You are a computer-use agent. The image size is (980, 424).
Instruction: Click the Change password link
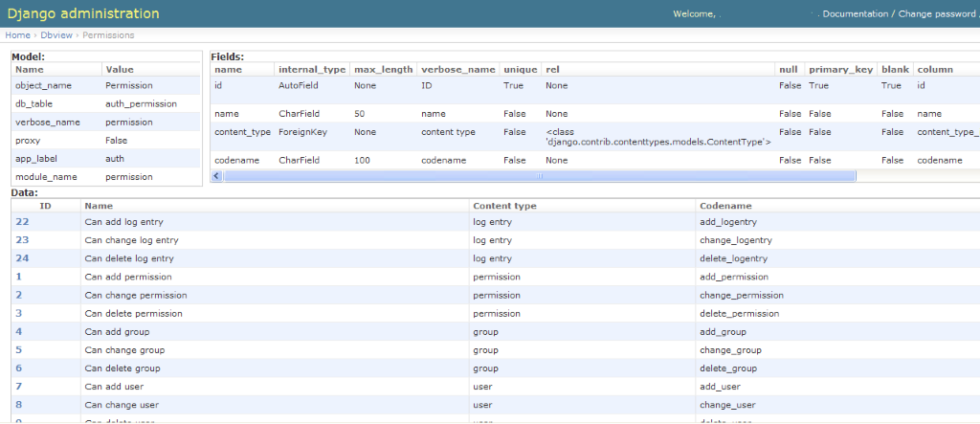(x=935, y=14)
